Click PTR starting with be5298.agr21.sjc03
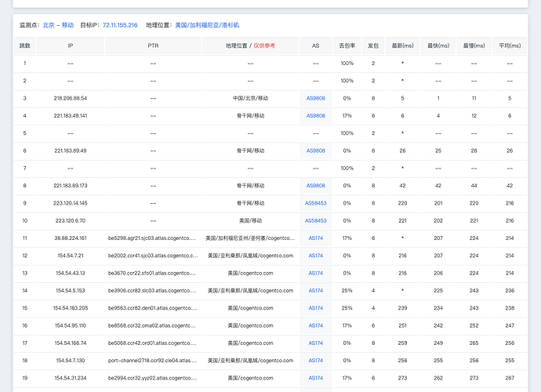The height and width of the screenshot is (392, 541). 152,238
